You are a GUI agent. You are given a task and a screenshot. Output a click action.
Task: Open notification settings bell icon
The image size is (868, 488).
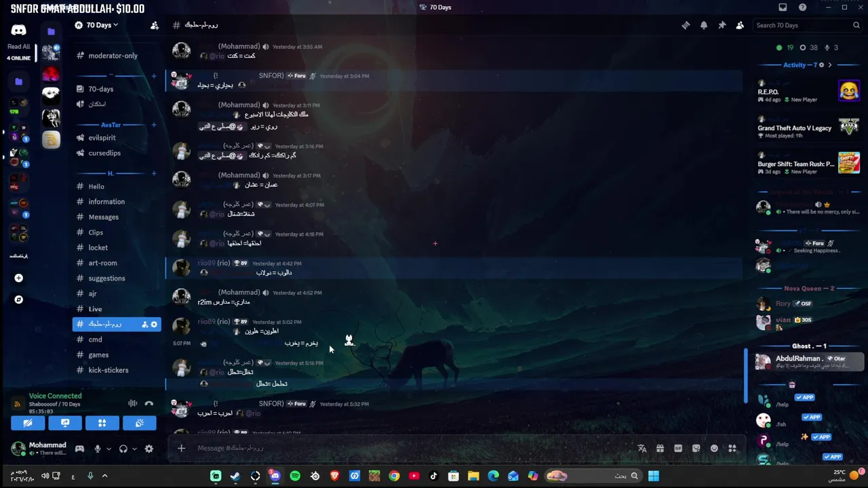click(704, 25)
